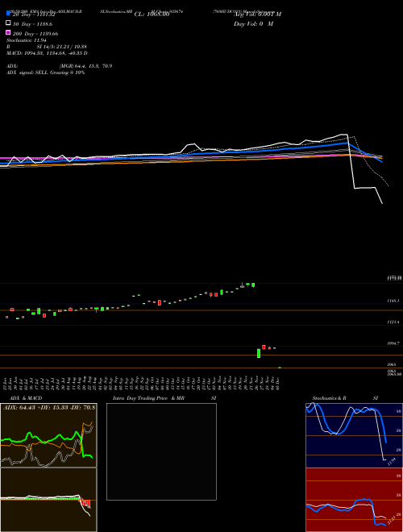Click the '11.94' stochastic value label
Image resolution: width=403 pixels, height=532 pixels.
pyautogui.click(x=392, y=462)
